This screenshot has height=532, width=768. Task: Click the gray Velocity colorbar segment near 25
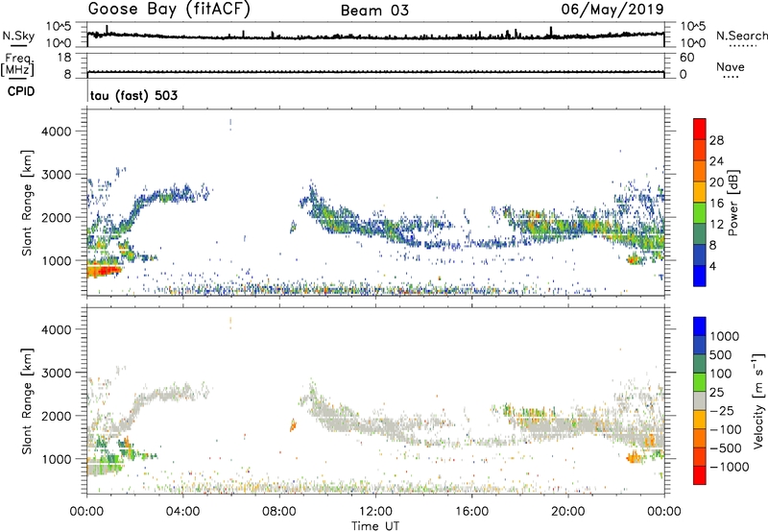[x=700, y=401]
